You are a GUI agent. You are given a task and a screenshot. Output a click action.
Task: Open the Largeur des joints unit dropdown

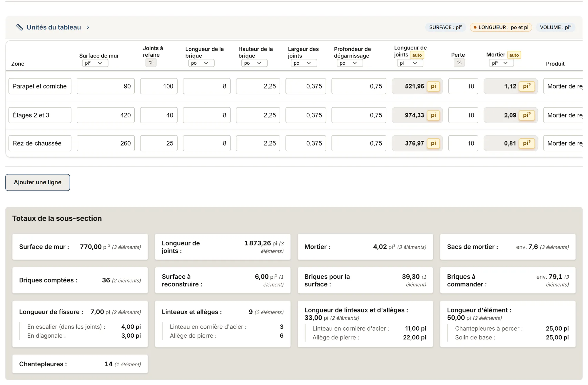(x=304, y=63)
